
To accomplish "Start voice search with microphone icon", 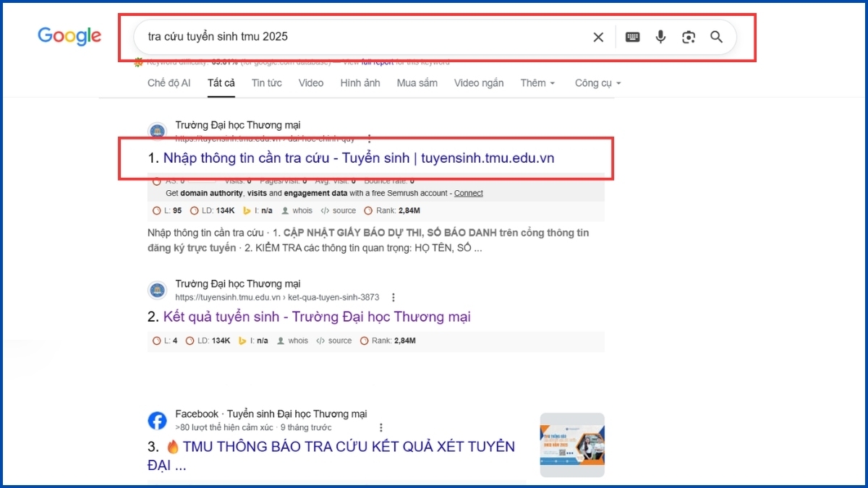I will click(660, 37).
